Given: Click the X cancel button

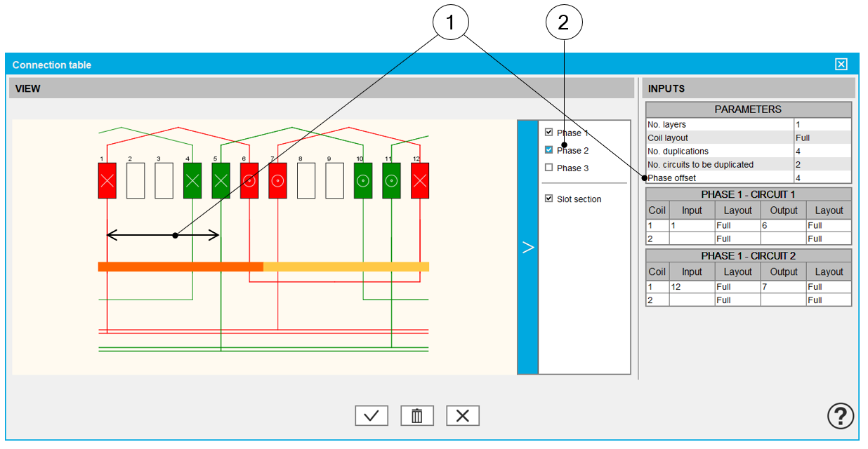Looking at the screenshot, I should pos(463,416).
